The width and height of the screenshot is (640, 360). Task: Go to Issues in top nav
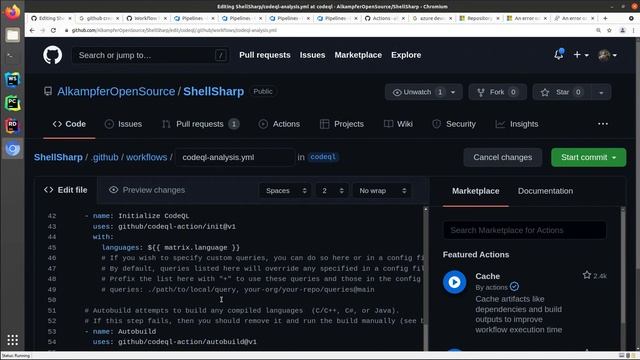click(x=312, y=55)
